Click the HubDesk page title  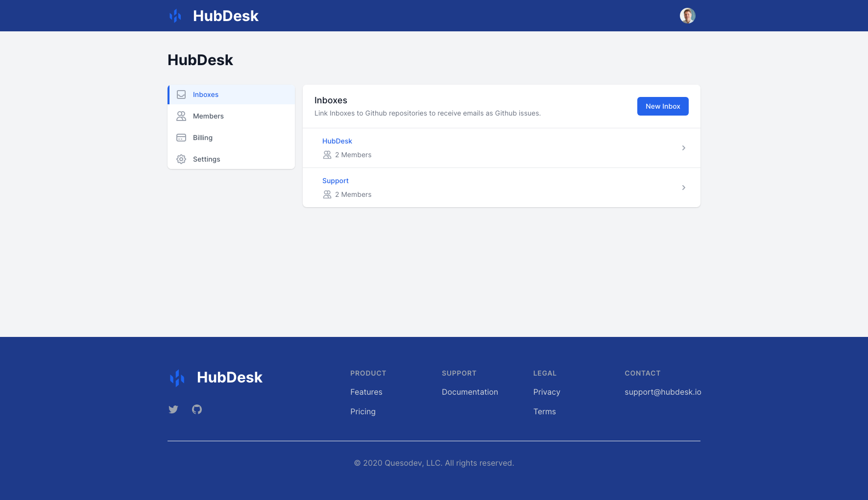200,60
